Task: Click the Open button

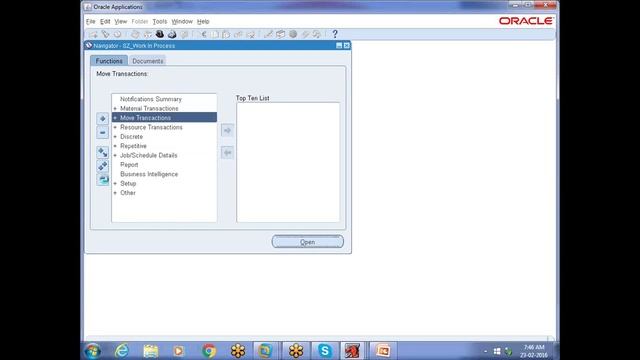Action: (308, 242)
